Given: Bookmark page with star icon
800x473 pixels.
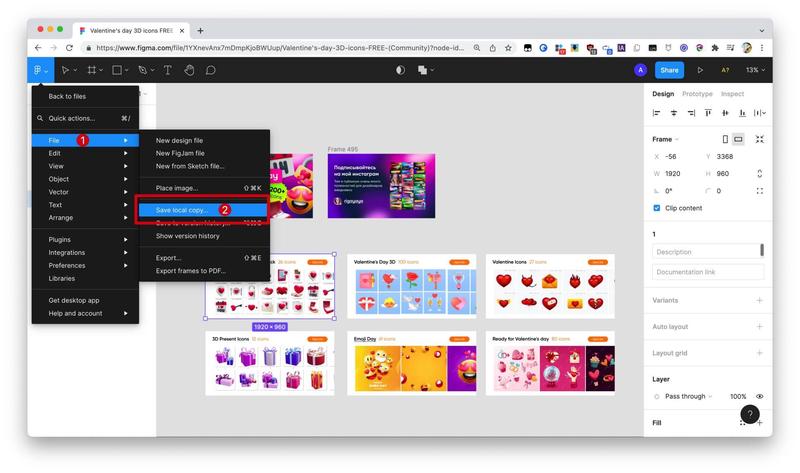Looking at the screenshot, I should pyautogui.click(x=508, y=48).
